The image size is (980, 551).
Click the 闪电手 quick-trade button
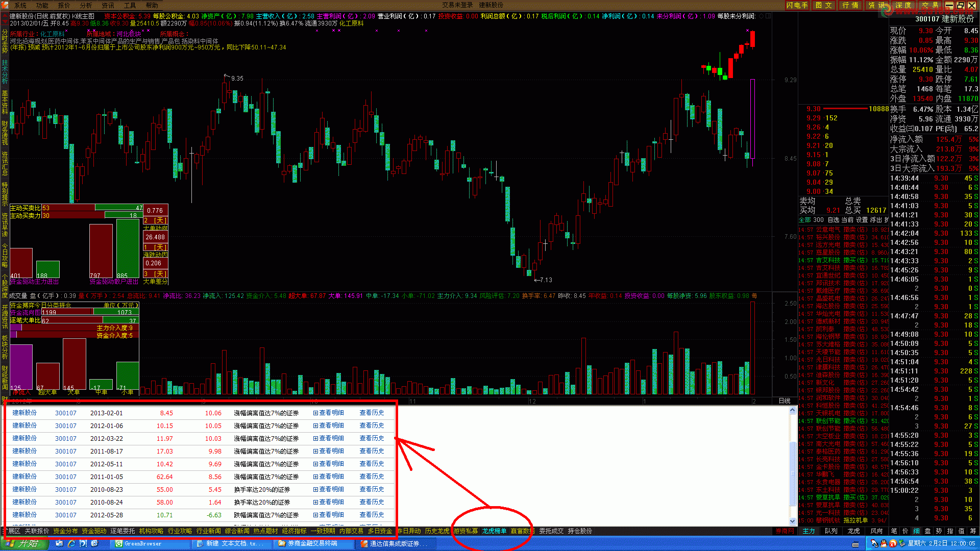click(797, 5)
